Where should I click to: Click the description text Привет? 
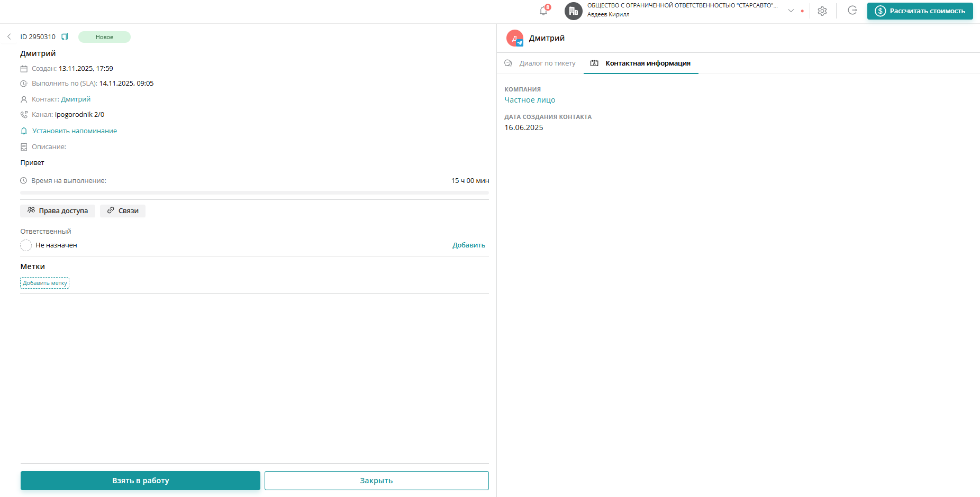pyautogui.click(x=32, y=163)
